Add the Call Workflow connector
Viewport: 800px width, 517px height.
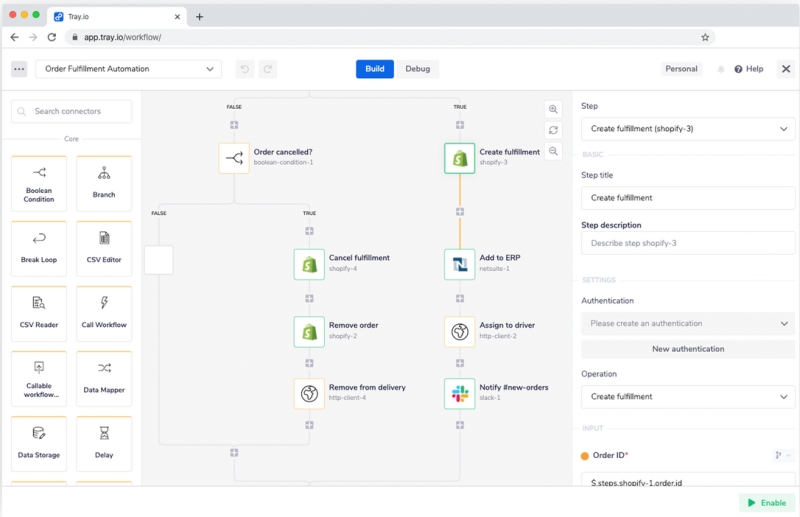point(104,314)
